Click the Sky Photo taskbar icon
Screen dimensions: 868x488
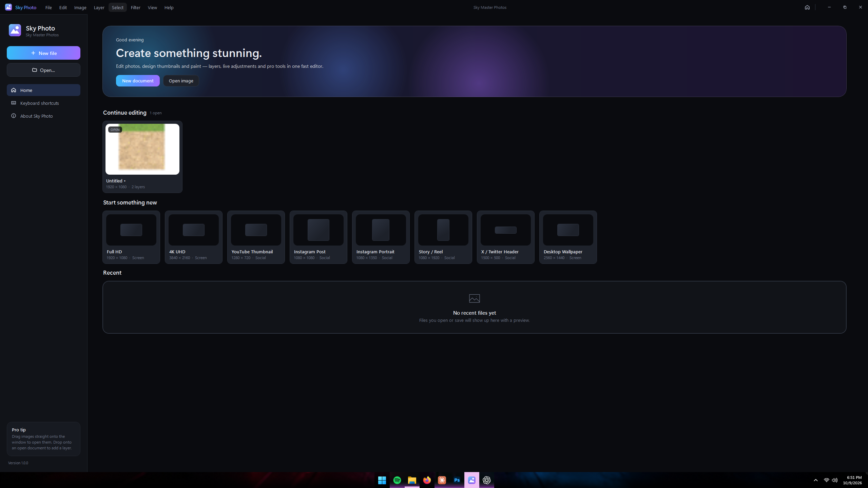pyautogui.click(x=471, y=480)
